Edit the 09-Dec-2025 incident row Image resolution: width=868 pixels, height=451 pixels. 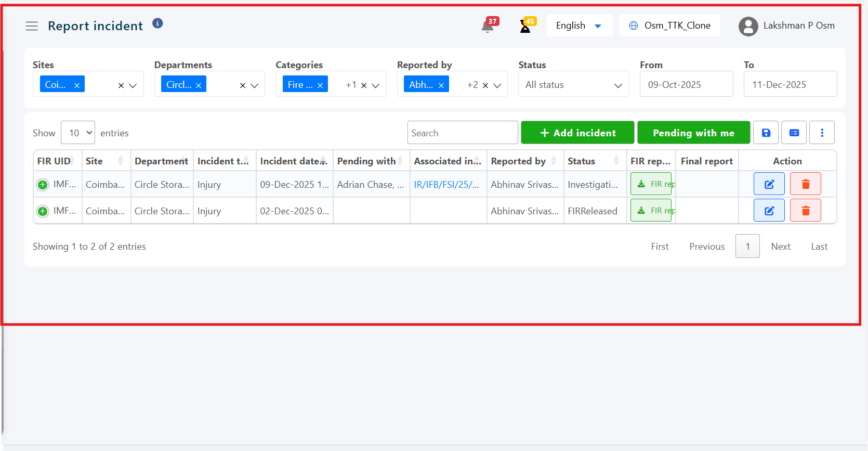(x=769, y=184)
